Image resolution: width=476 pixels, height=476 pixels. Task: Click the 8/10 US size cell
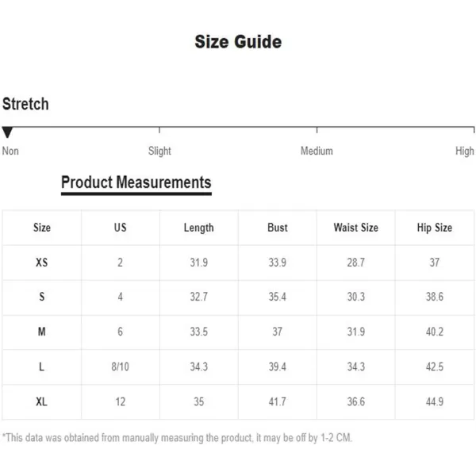tap(120, 367)
